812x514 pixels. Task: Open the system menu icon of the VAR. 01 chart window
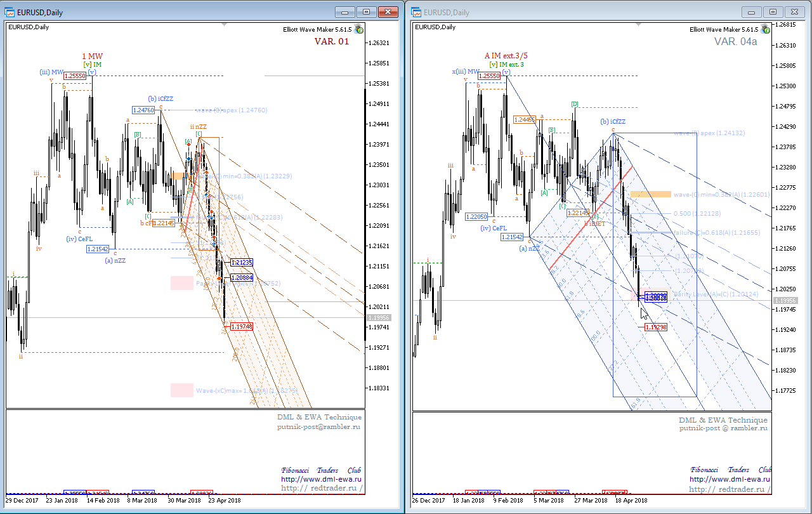(11, 12)
